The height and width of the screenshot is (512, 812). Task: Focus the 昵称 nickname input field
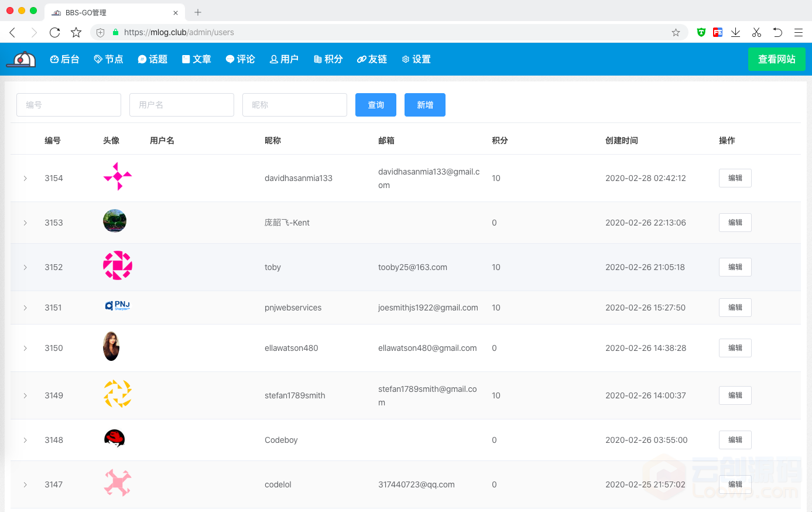click(x=294, y=105)
